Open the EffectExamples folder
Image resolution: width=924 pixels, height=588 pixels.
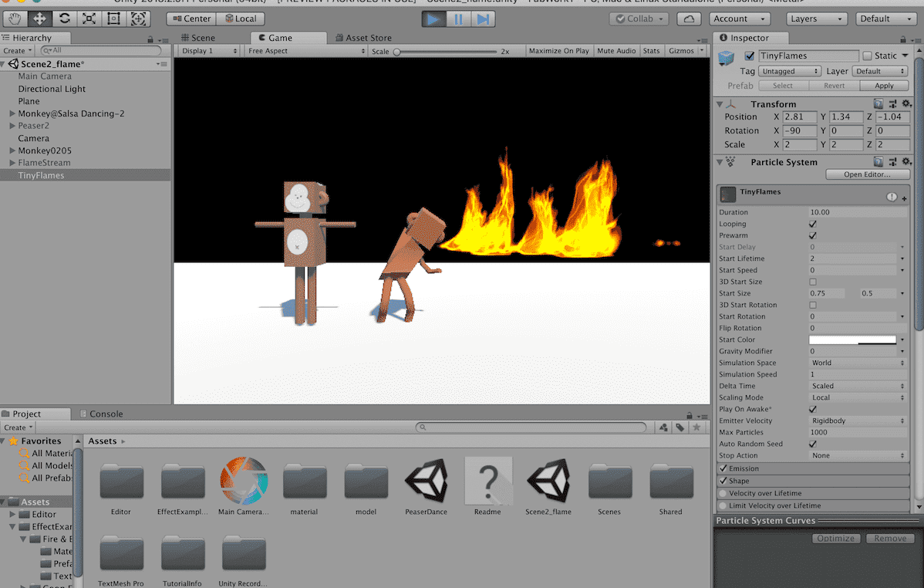[183, 482]
